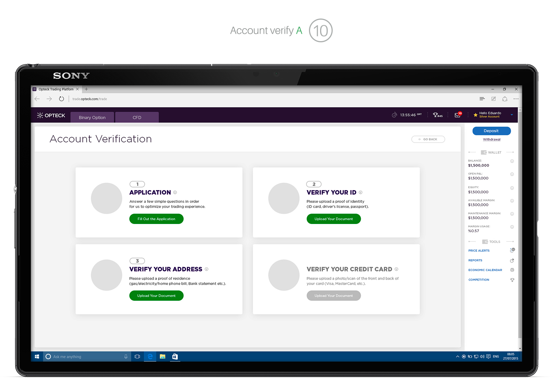Open the Windows Start menu

coord(37,356)
